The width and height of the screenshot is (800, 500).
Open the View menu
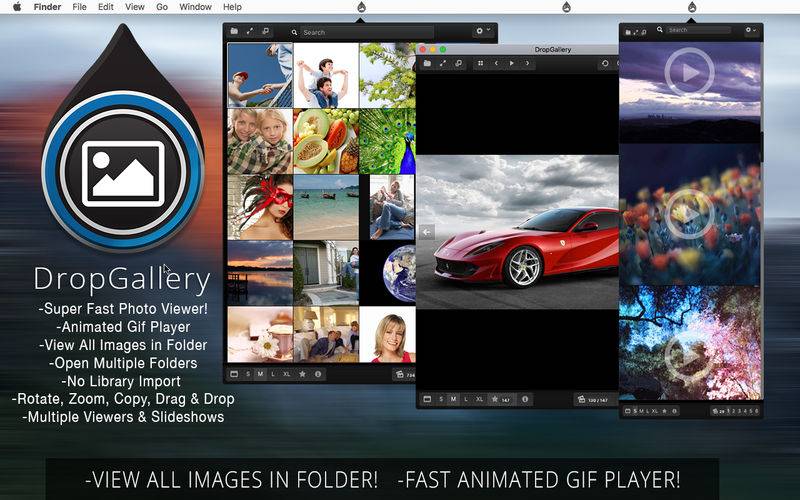[135, 7]
